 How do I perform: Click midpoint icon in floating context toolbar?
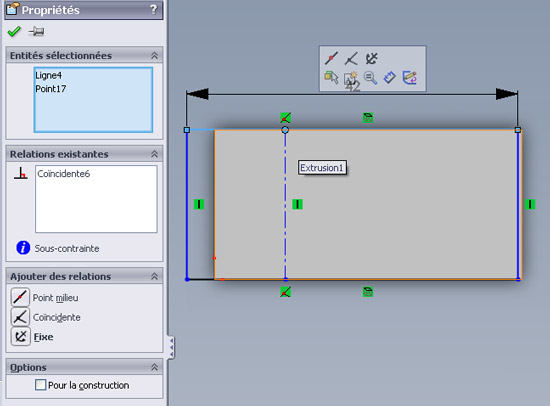[331, 59]
